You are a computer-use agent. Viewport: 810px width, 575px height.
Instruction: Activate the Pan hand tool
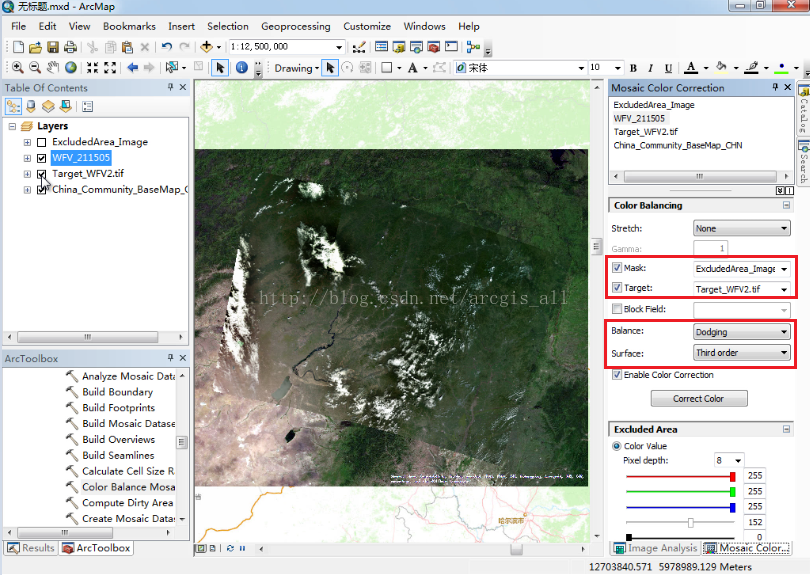click(x=53, y=68)
